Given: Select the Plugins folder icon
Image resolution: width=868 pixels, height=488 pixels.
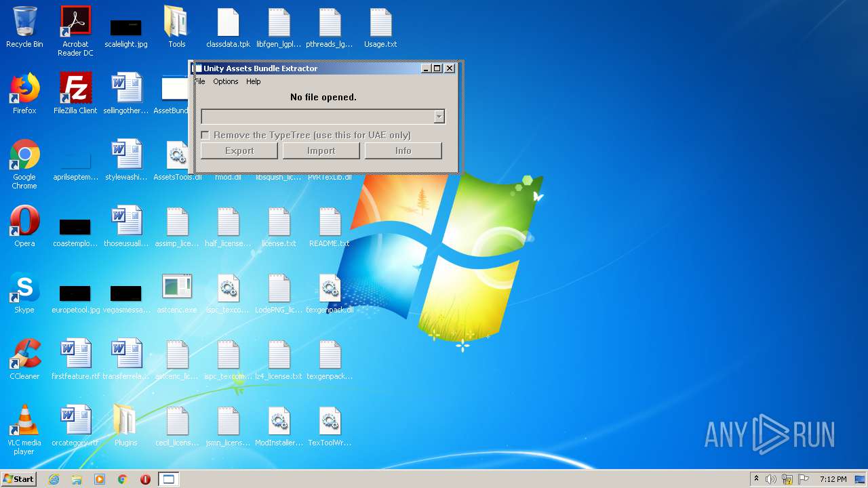Looking at the screenshot, I should click(x=126, y=426).
